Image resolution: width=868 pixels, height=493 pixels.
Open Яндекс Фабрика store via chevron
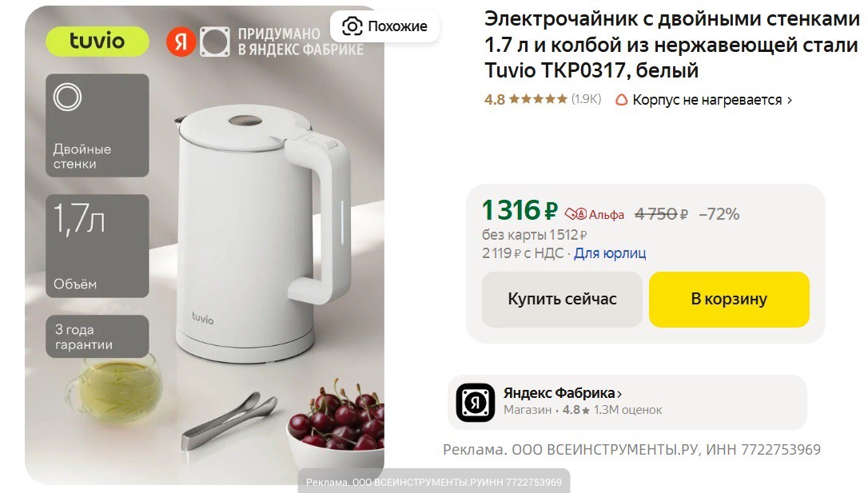click(619, 394)
